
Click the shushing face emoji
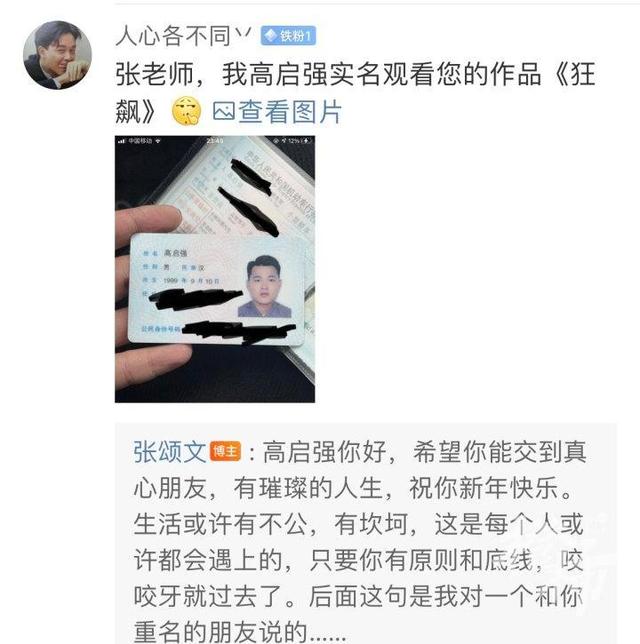pyautogui.click(x=186, y=111)
